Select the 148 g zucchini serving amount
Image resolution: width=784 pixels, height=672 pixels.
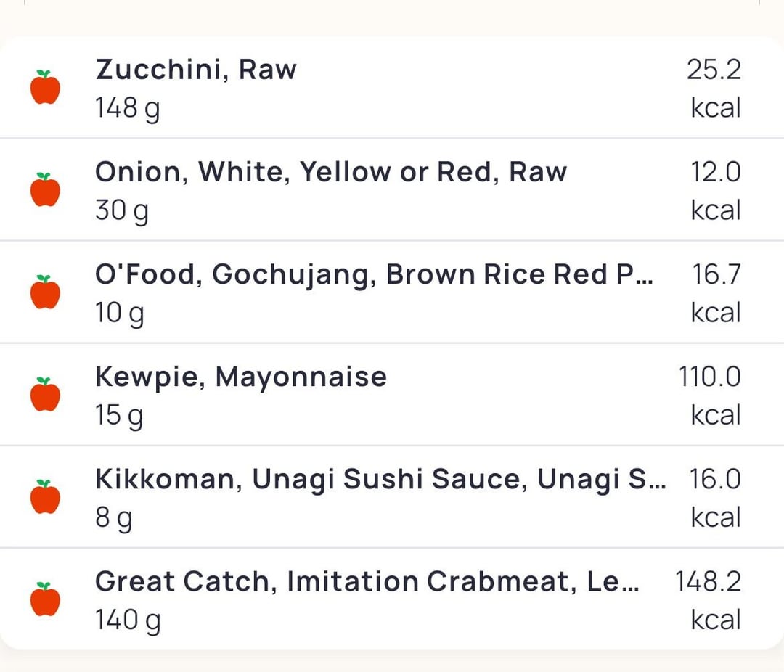tap(128, 109)
